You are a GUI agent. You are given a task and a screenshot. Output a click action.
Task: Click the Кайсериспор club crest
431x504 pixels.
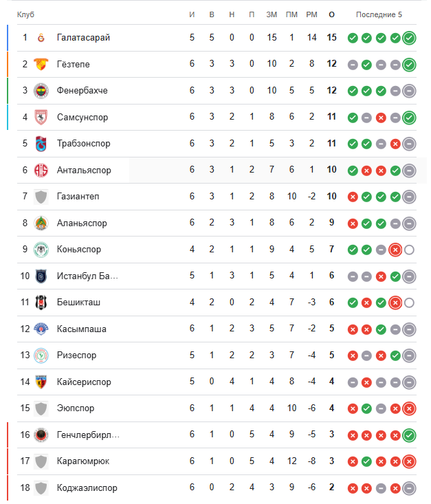(41, 382)
